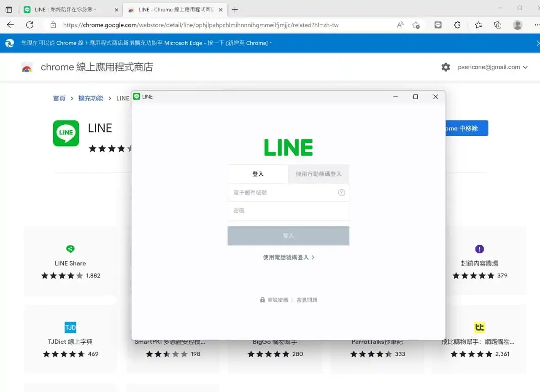Select the 登入 tab in LINE window
Image resolution: width=540 pixels, height=392 pixels.
click(258, 174)
